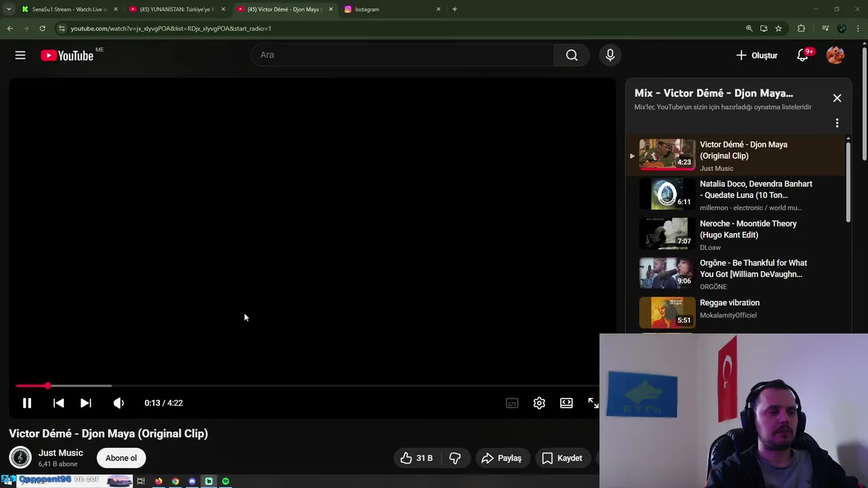Save the video via Kaydet

(561, 458)
